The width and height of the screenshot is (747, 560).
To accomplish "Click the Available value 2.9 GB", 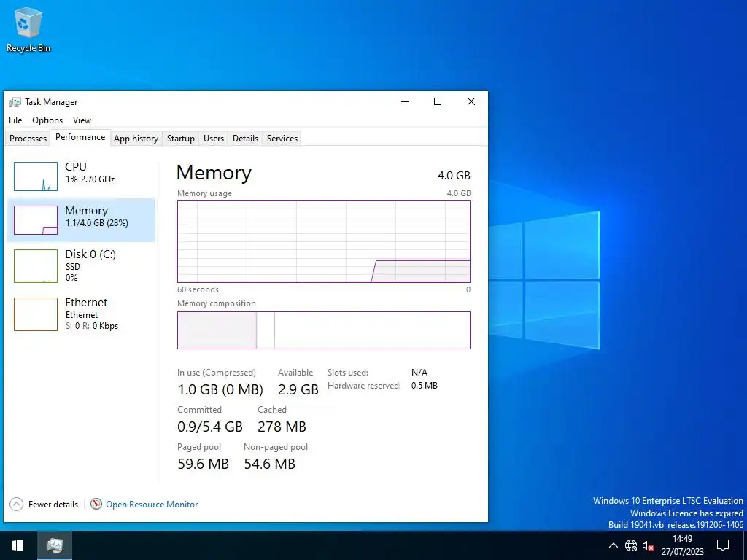I will tap(298, 389).
